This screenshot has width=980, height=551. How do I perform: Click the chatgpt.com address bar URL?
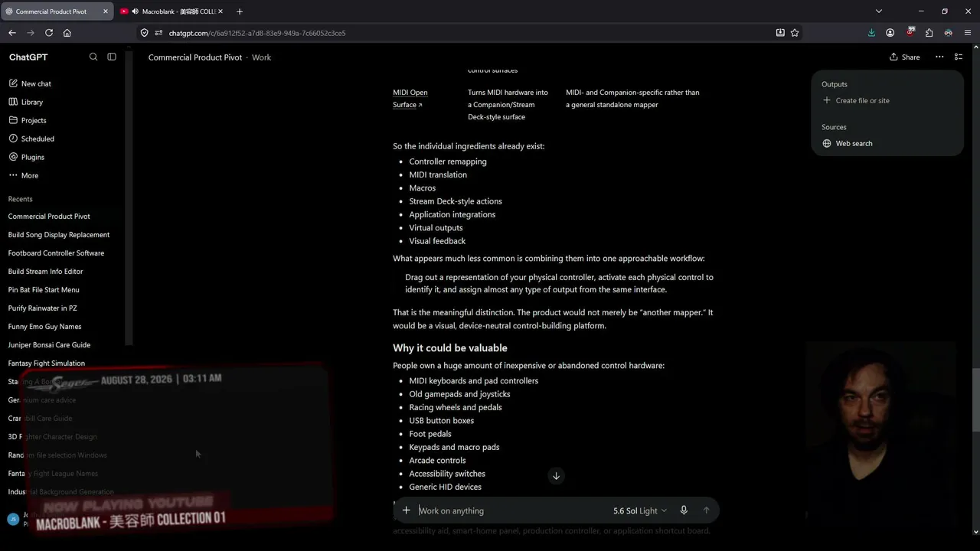[x=257, y=33]
